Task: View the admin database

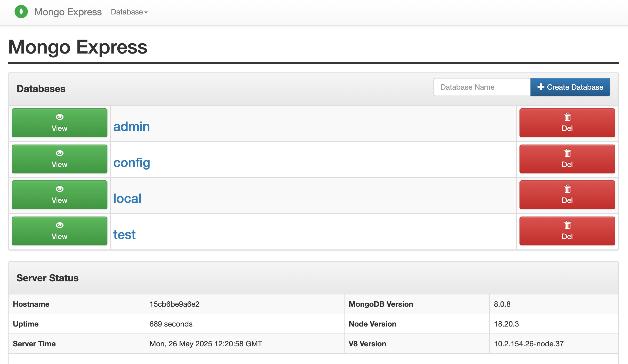Action: (59, 123)
